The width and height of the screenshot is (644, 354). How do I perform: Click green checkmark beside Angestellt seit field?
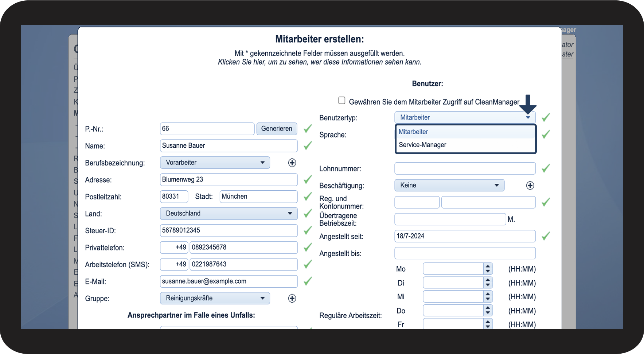[x=546, y=236]
